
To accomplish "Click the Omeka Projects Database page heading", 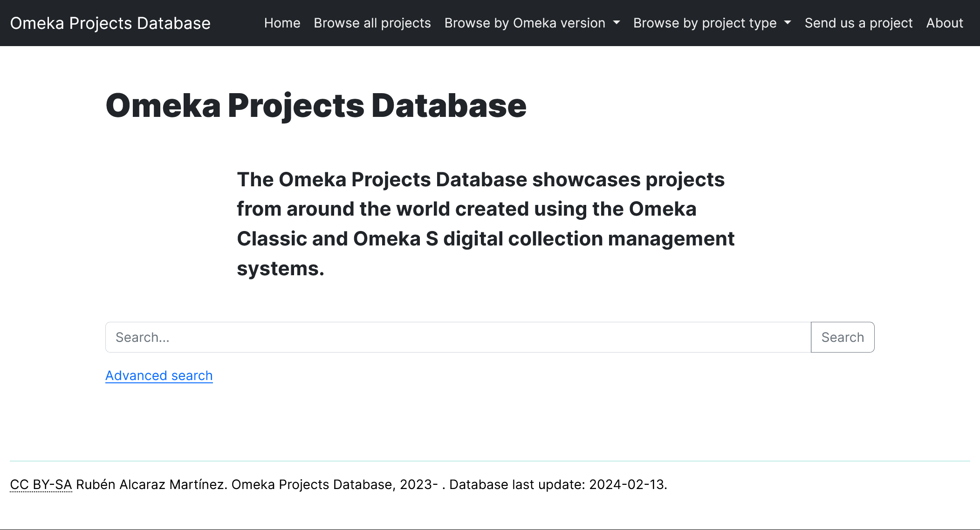I will tap(315, 106).
